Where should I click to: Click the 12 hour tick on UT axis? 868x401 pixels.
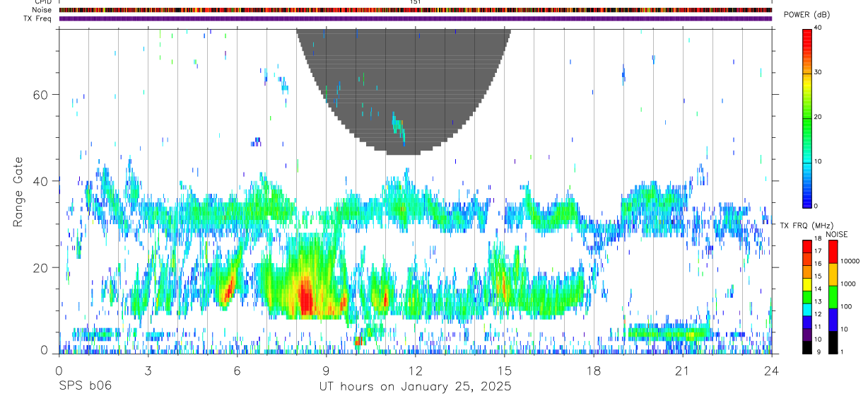tap(416, 369)
